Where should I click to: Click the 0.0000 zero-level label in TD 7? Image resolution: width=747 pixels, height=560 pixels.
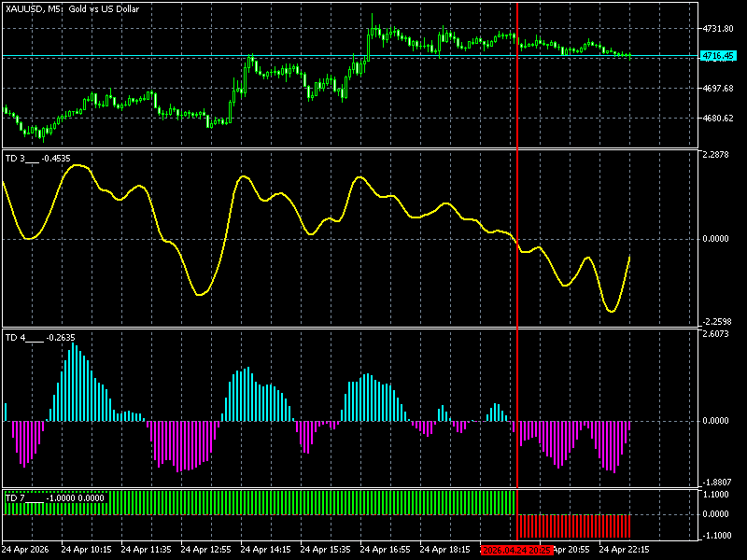(x=715, y=514)
